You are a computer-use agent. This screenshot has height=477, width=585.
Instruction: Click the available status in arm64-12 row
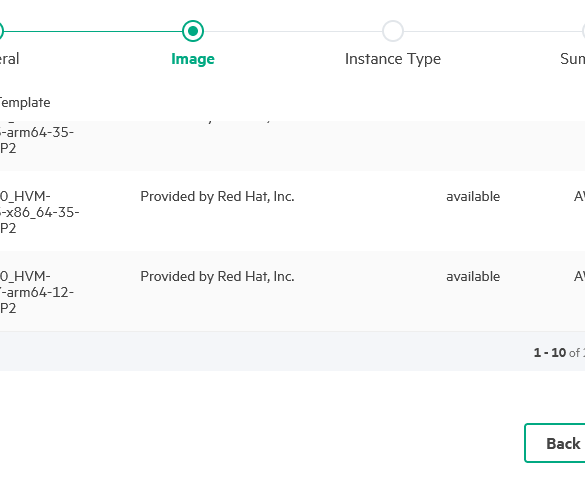click(x=473, y=277)
